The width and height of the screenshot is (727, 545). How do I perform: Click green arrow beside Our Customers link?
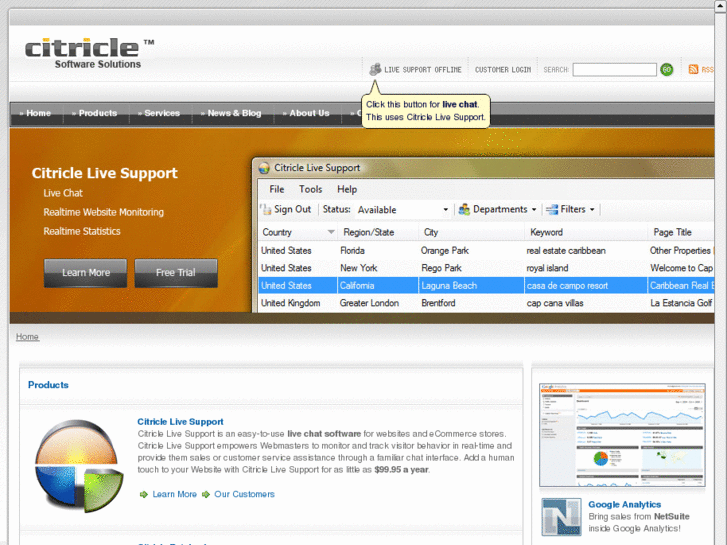[206, 494]
